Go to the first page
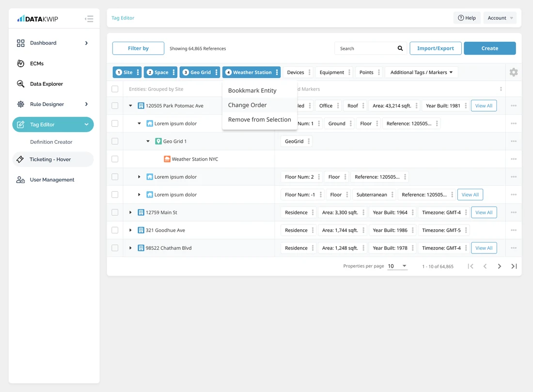The image size is (533, 392). (470, 267)
